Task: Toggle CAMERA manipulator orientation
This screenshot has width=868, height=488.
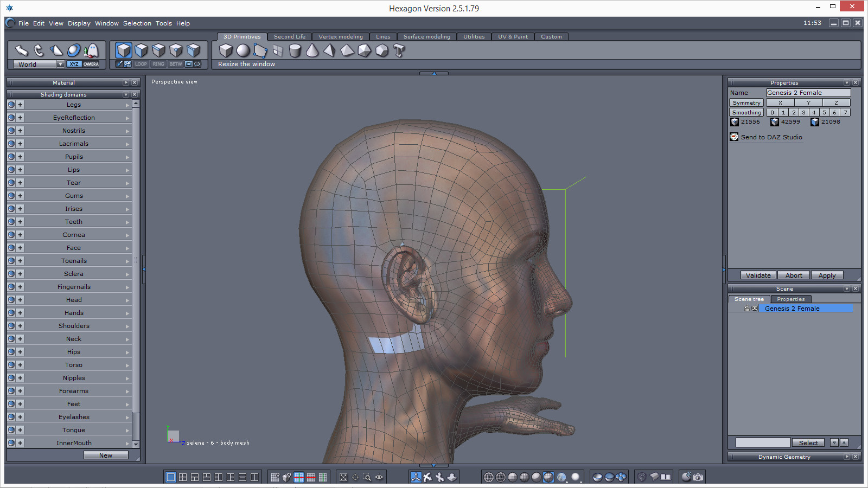Action: 91,64
